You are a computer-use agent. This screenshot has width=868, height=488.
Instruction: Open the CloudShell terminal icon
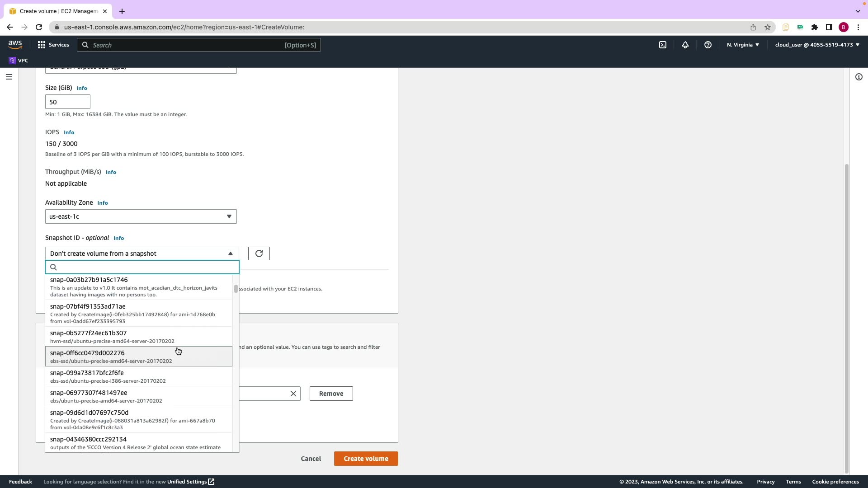click(x=662, y=45)
